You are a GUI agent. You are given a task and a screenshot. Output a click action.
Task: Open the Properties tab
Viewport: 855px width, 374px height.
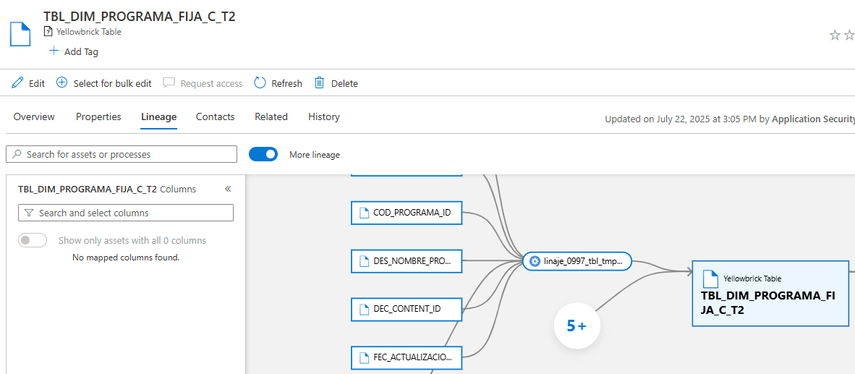(99, 117)
